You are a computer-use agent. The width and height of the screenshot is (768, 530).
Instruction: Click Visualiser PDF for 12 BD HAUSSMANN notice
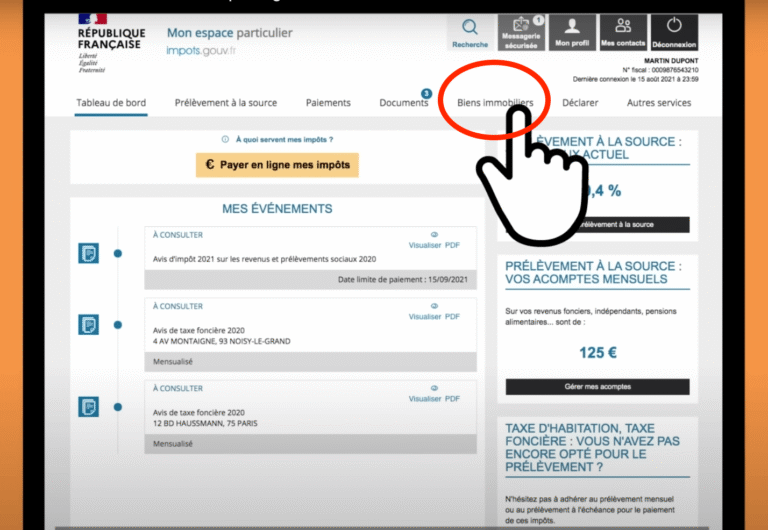click(434, 399)
